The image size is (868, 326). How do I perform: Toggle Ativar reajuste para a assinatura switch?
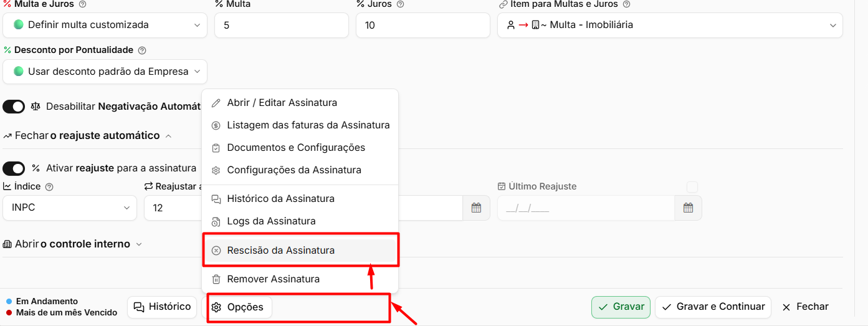14,168
